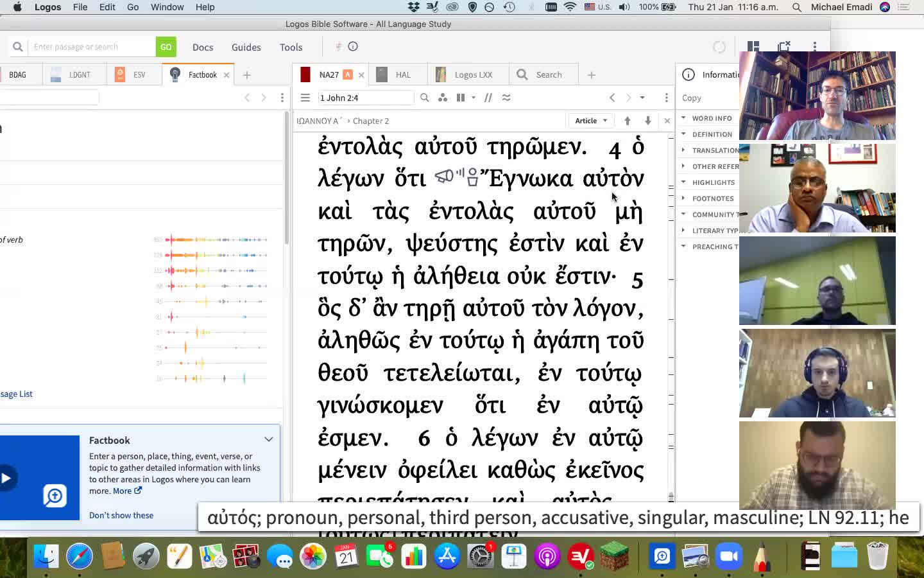
Task: Close the NA27 locator bar
Action: coord(667,121)
